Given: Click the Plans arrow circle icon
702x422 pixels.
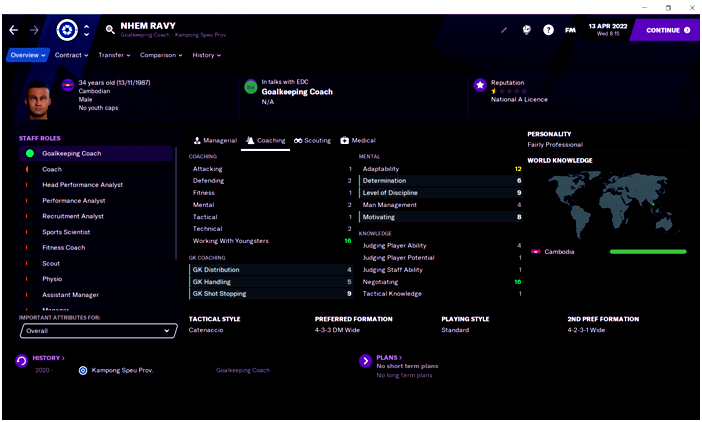Looking at the screenshot, I should (365, 361).
